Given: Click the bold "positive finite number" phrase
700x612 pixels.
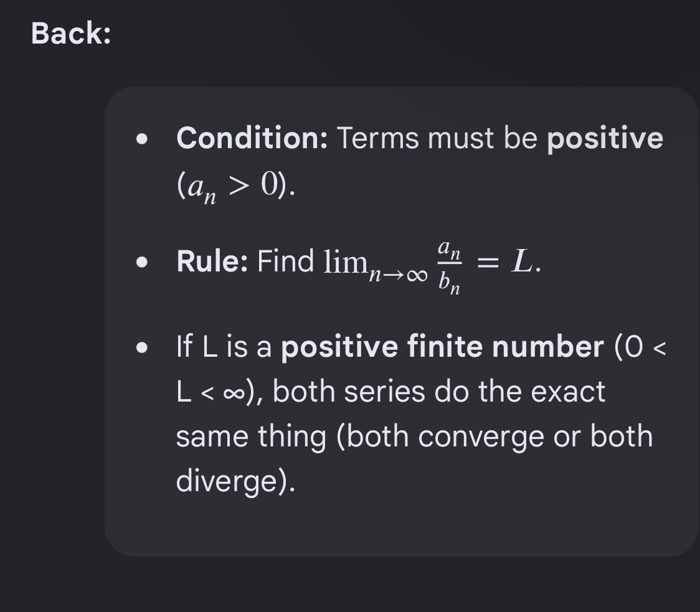Looking at the screenshot, I should (442, 347).
